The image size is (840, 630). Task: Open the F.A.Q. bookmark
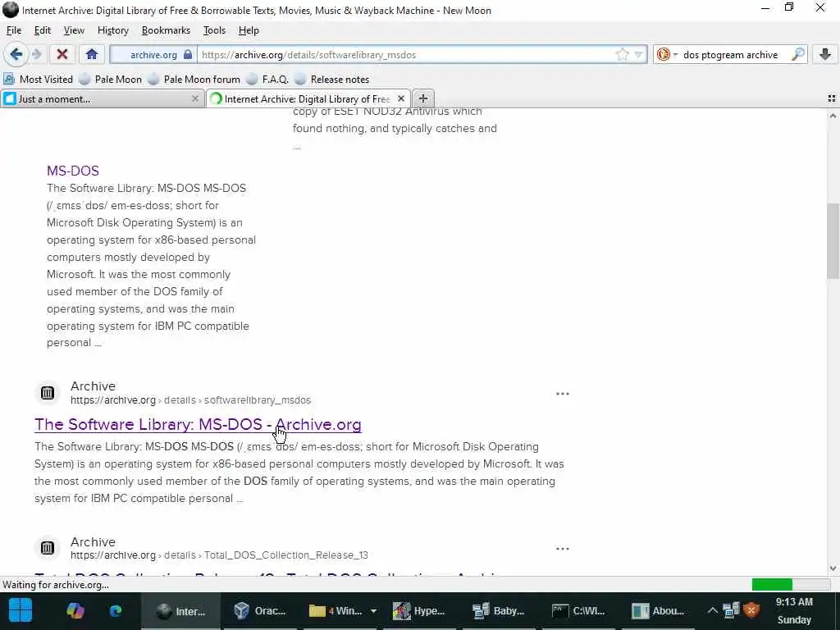point(267,80)
